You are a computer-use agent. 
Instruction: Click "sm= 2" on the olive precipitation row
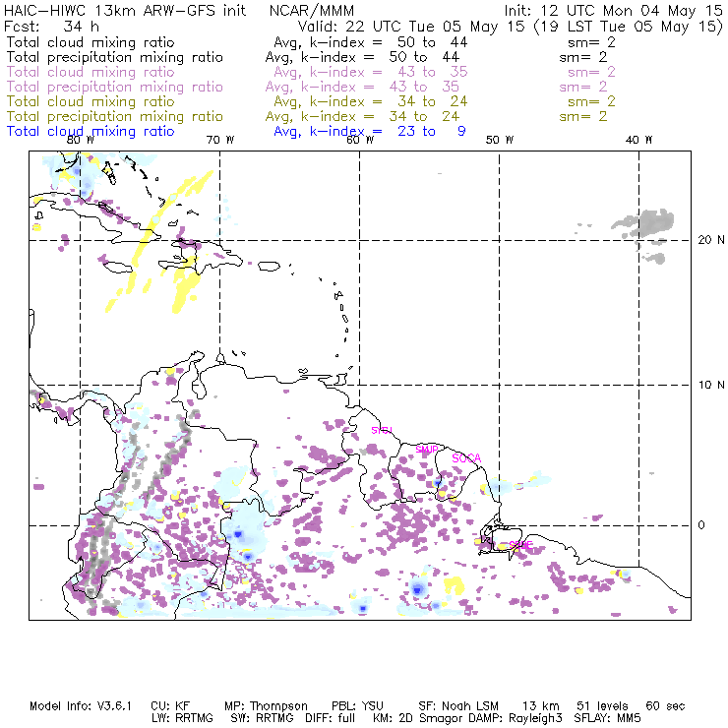[x=583, y=116]
